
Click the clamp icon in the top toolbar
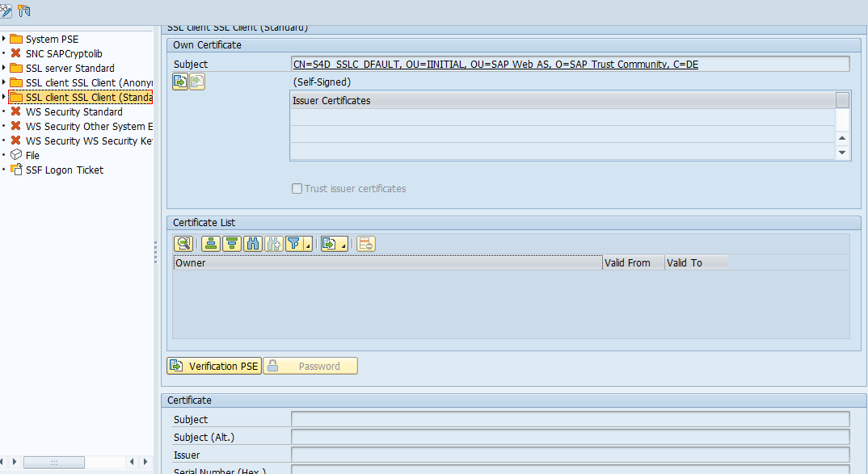pos(24,10)
